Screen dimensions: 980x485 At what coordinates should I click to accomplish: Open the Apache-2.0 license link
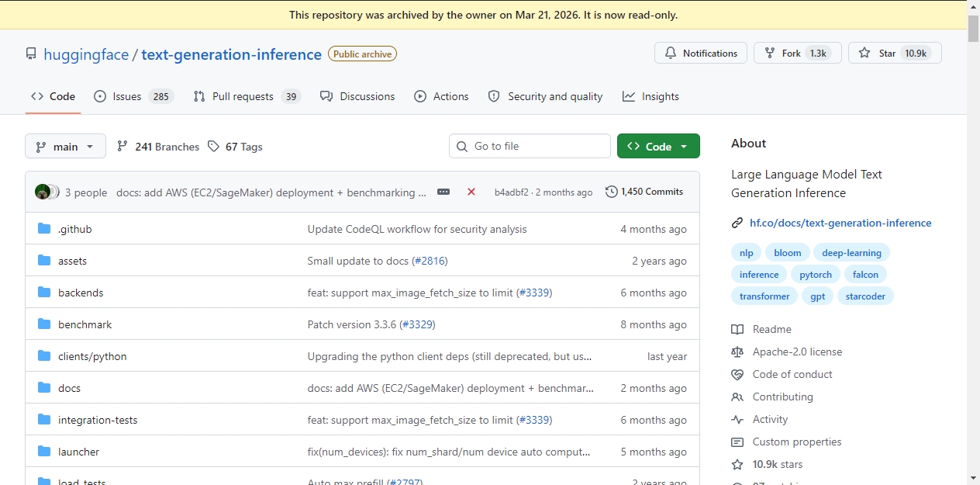coord(786,352)
